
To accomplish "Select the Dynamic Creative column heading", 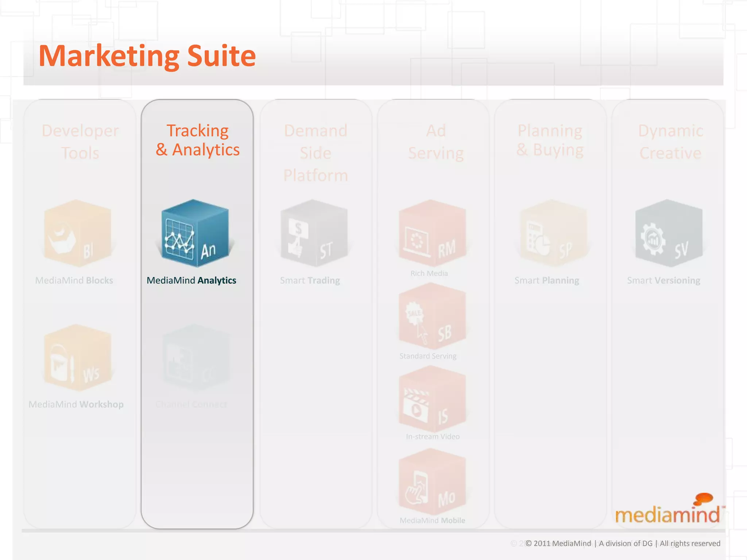I will point(670,141).
